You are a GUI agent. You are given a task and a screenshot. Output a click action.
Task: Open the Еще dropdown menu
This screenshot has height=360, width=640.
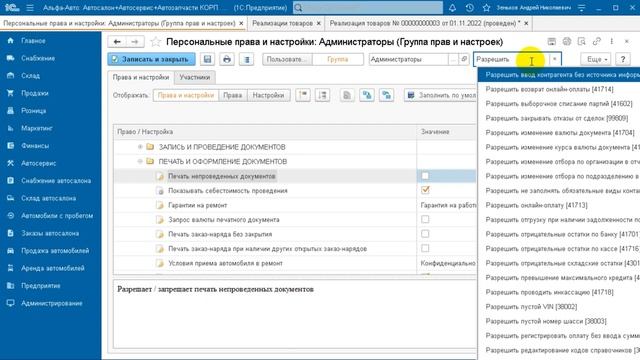tap(596, 59)
